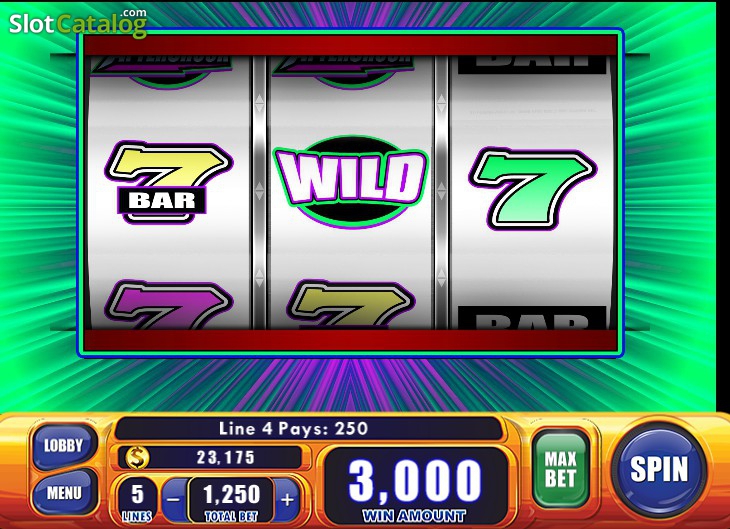Viewport: 730px width, 529px height.
Task: Click the BAR symbol below green 7
Action: tap(533, 318)
